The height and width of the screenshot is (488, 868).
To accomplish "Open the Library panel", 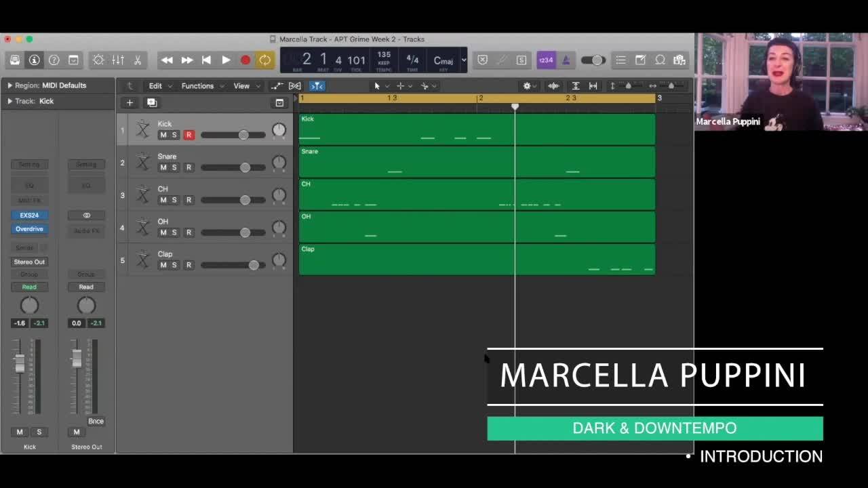I will point(15,60).
